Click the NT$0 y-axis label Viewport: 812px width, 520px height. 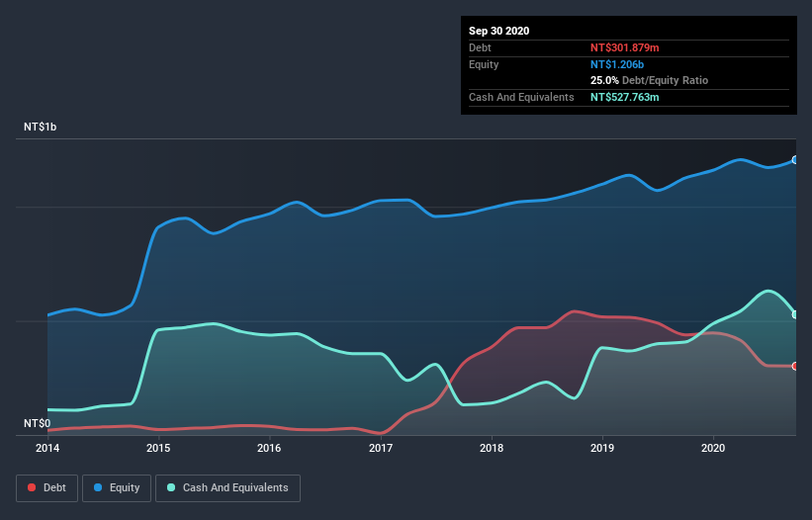(x=38, y=423)
